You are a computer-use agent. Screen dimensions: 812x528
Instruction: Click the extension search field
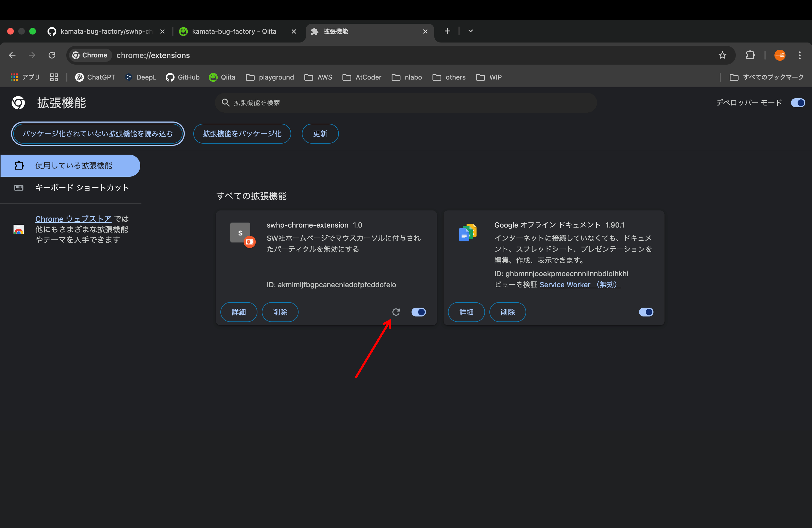406,103
